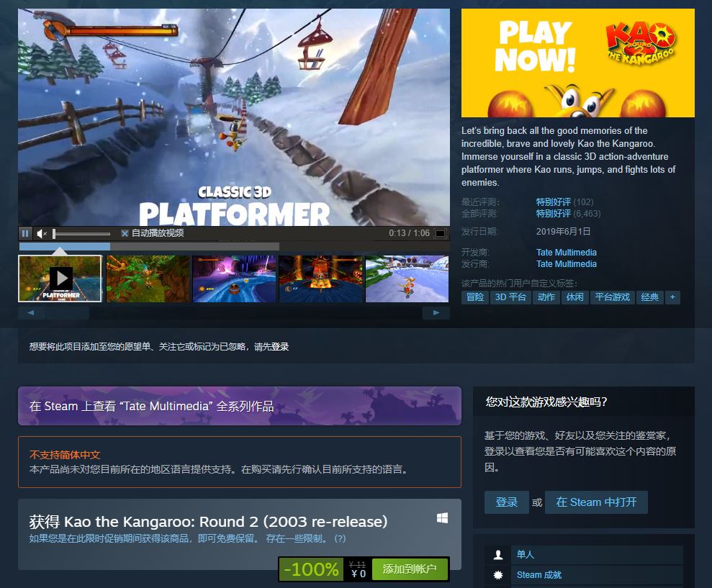Pause the gameplay trailer video
712x588 pixels.
24,233
